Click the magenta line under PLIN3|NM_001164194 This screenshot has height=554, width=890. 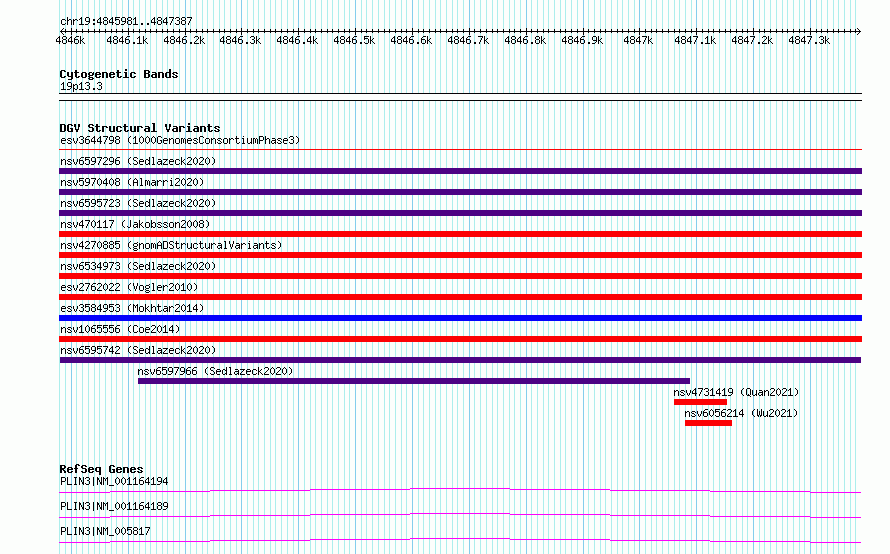460,490
